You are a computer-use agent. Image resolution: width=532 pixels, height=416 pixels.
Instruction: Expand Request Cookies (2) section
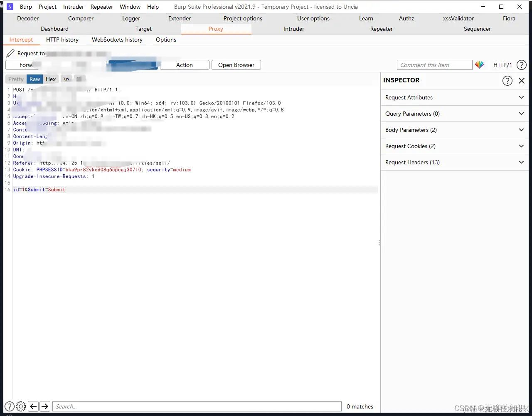[x=455, y=146]
